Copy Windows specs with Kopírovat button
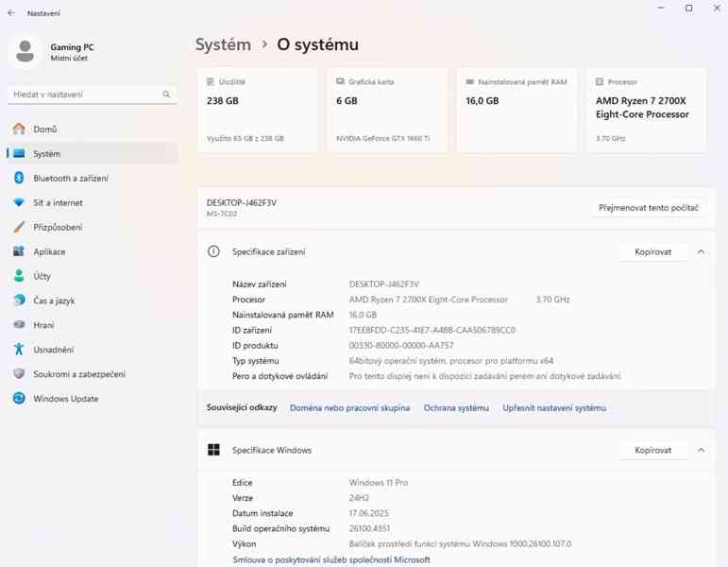The height and width of the screenshot is (567, 728). pyautogui.click(x=652, y=451)
